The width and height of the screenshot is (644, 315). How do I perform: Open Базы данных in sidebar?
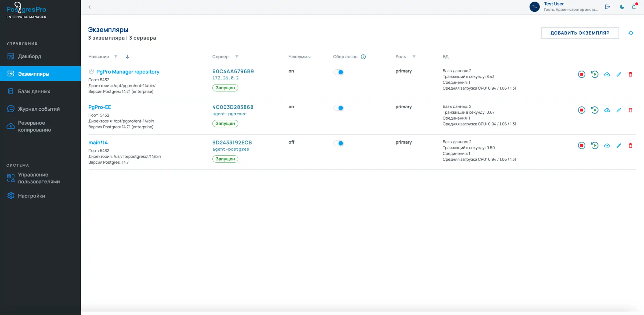coord(34,91)
